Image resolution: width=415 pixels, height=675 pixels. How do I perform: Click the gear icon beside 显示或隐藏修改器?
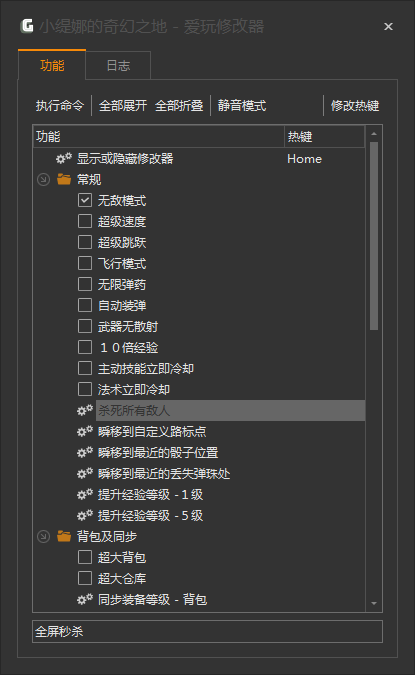[64, 158]
